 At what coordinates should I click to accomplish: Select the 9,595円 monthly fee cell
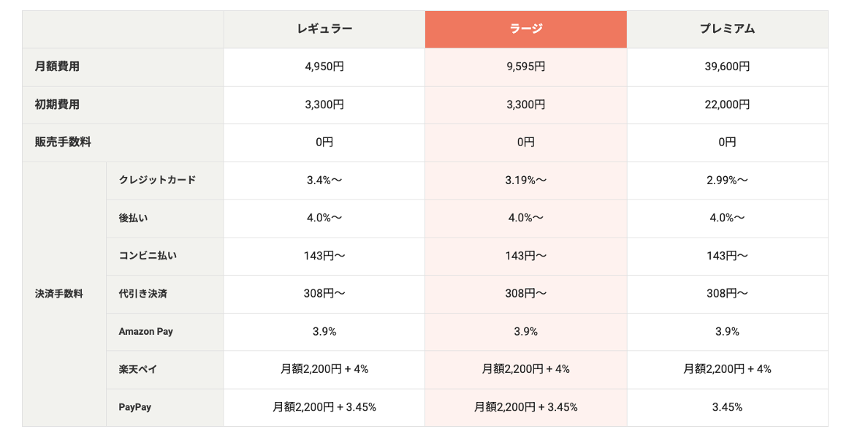[525, 67]
